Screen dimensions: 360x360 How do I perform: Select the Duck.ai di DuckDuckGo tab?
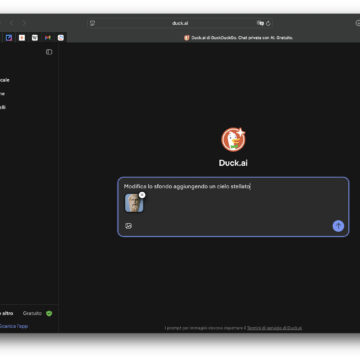click(x=239, y=38)
